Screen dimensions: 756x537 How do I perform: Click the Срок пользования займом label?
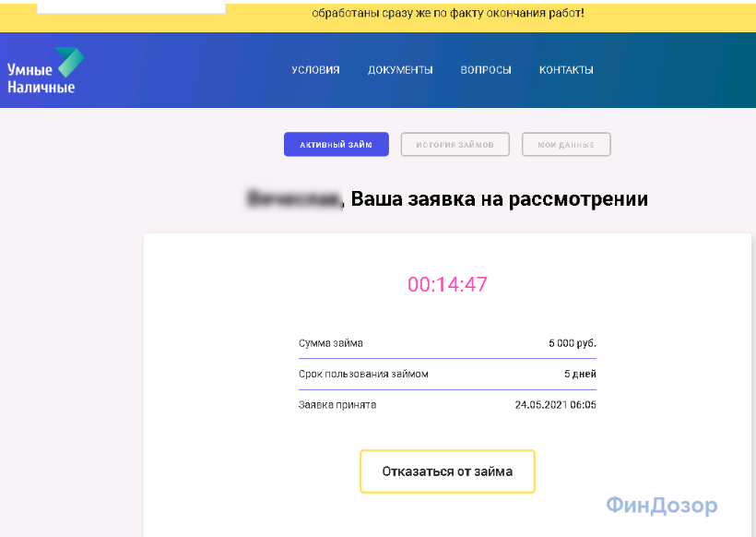(363, 374)
